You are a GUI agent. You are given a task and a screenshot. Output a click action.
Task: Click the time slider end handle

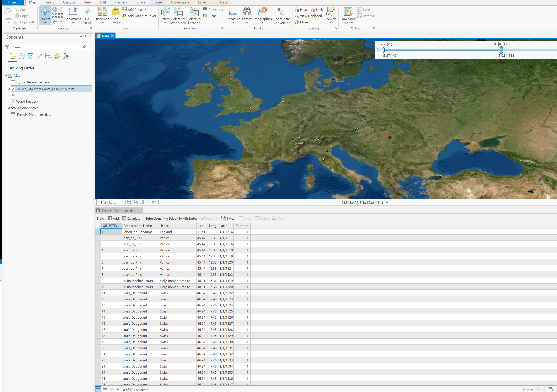[x=501, y=50]
